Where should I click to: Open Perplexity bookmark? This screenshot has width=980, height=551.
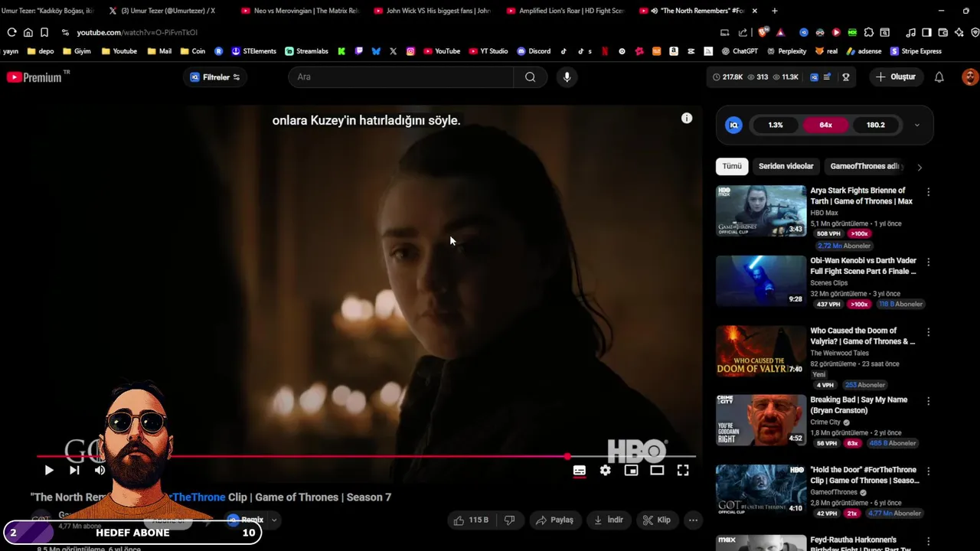pyautogui.click(x=786, y=51)
